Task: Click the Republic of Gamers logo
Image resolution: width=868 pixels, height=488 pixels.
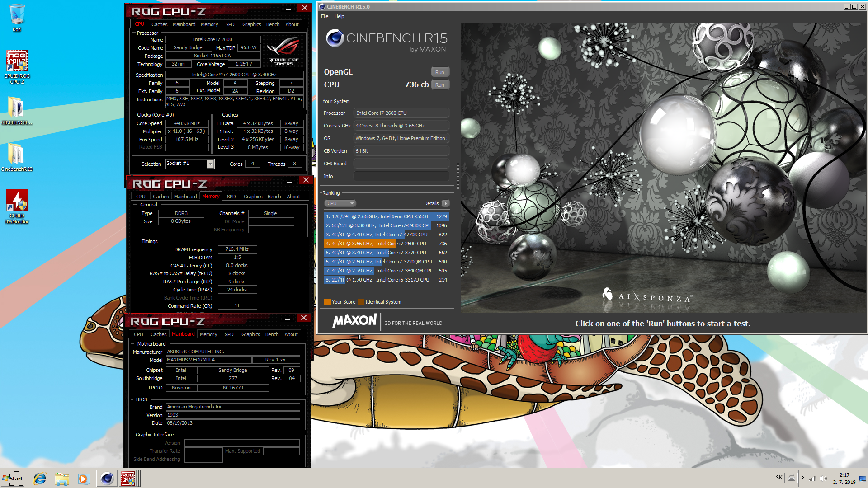Action: (x=283, y=52)
